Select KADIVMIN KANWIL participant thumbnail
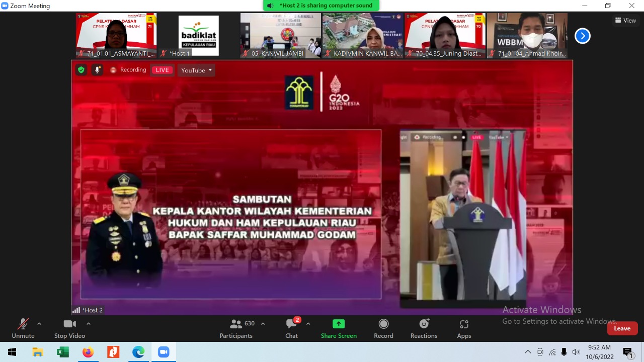 point(363,36)
